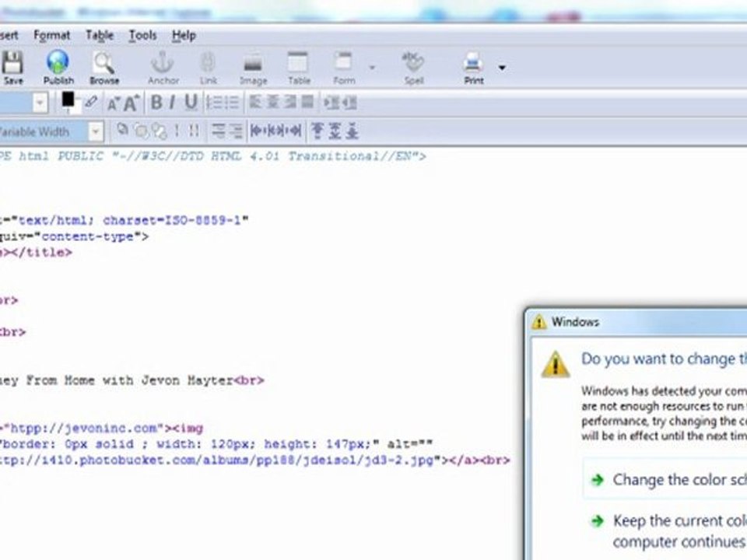747x560 pixels.
Task: Insert a Table from toolbar
Action: pos(298,62)
